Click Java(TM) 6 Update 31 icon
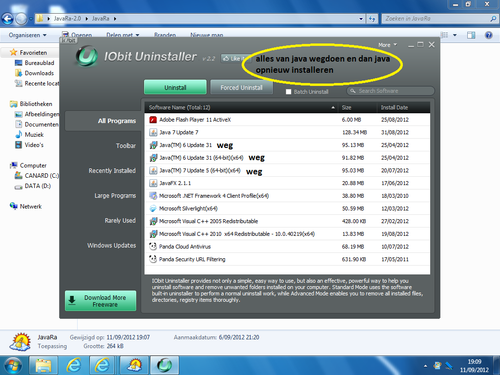 click(x=153, y=145)
